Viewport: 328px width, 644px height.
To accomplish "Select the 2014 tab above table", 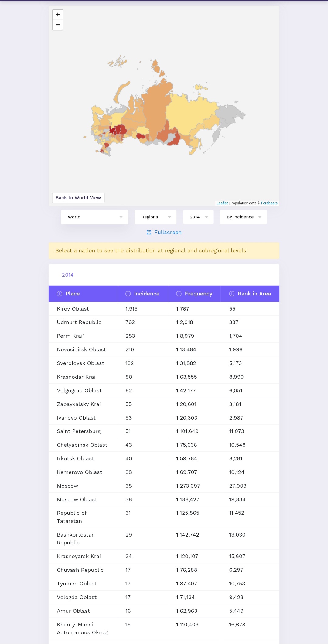I will click(68, 275).
